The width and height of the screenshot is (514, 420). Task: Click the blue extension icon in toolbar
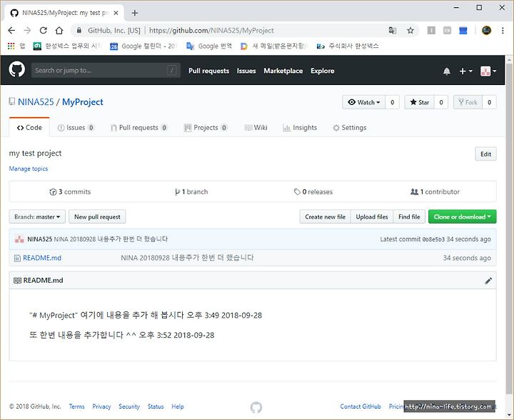tap(463, 31)
